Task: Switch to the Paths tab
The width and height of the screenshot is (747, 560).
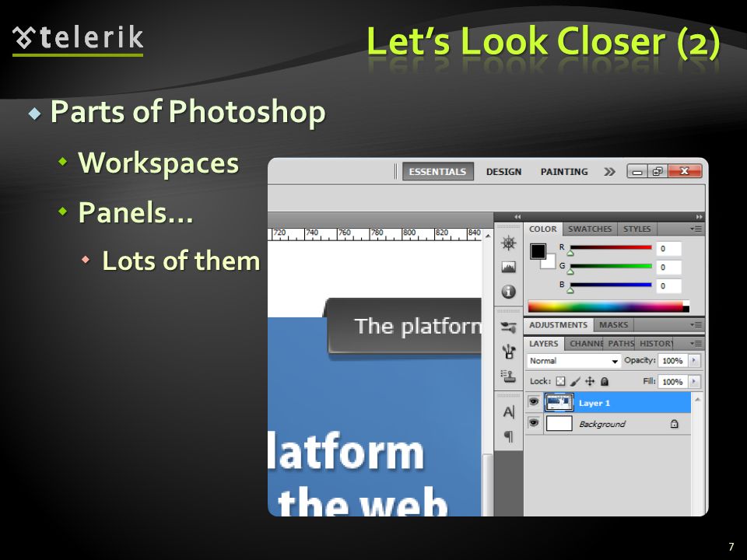Action: point(620,343)
